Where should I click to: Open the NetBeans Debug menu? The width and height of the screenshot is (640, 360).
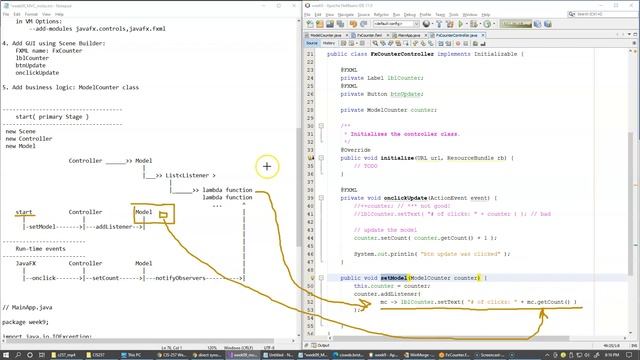409,15
